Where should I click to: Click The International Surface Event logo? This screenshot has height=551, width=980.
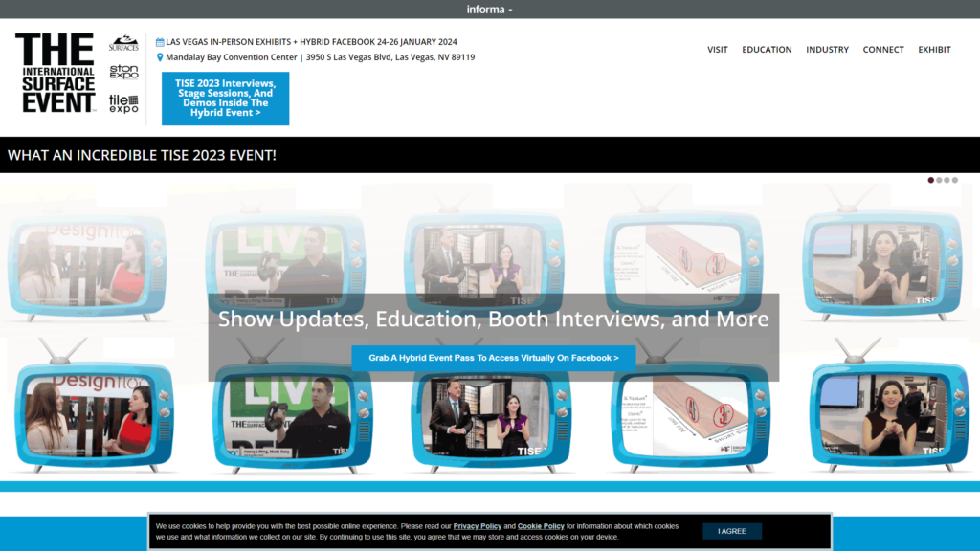[x=56, y=73]
